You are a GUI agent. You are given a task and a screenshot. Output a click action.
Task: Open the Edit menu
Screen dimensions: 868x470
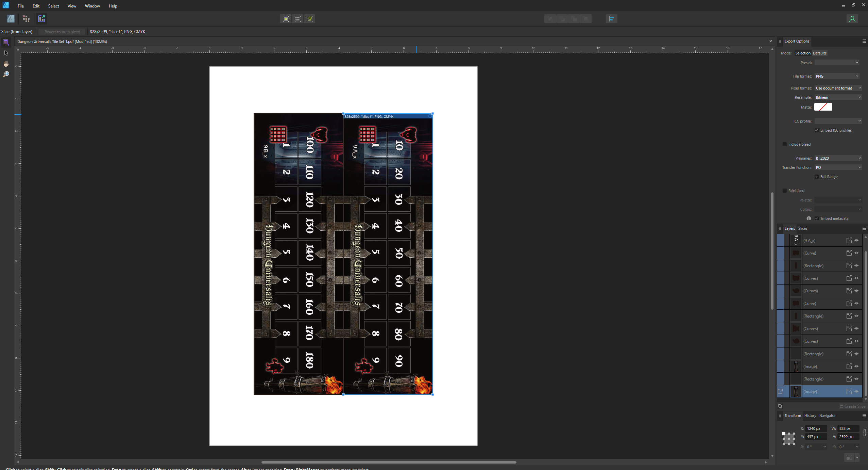(36, 6)
